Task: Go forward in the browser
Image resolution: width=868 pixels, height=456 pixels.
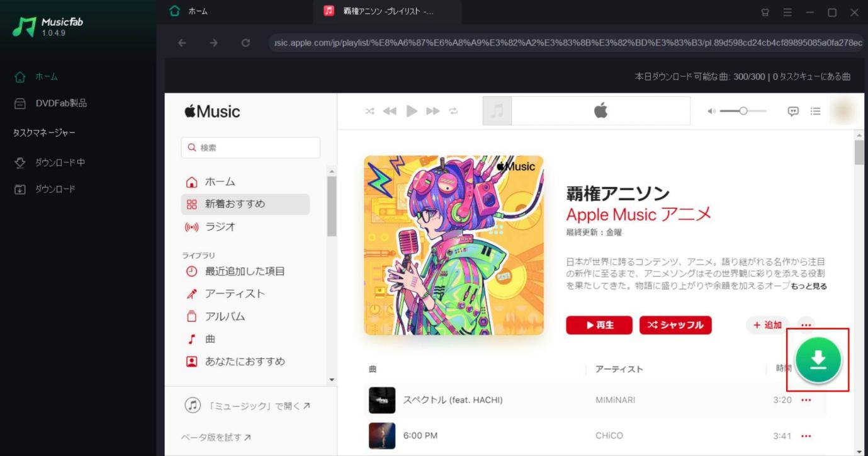Action: [213, 43]
